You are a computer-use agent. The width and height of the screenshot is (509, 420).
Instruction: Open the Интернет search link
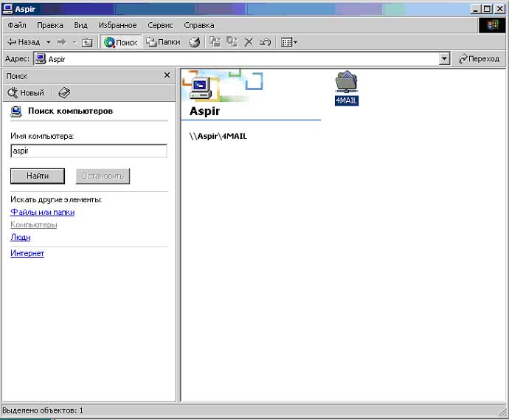(x=27, y=253)
